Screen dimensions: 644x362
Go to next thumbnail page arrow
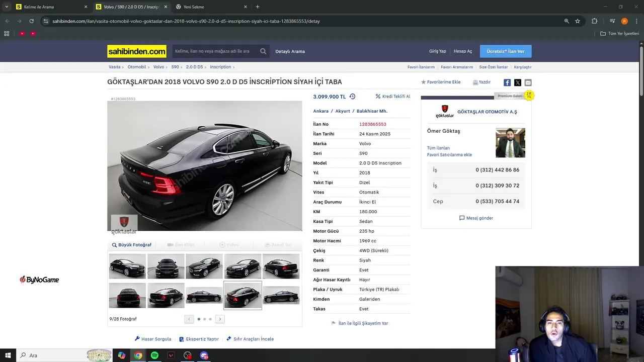click(220, 319)
